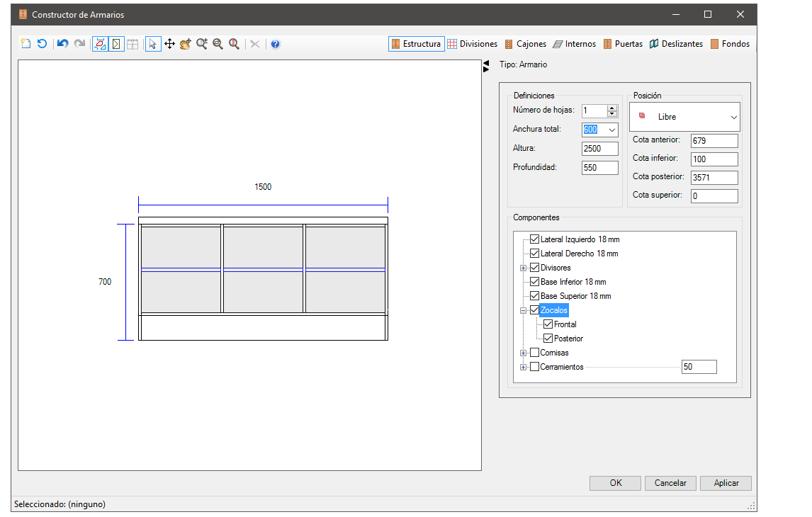Click the greyed grid table icon
The height and width of the screenshot is (517, 812).
(132, 44)
